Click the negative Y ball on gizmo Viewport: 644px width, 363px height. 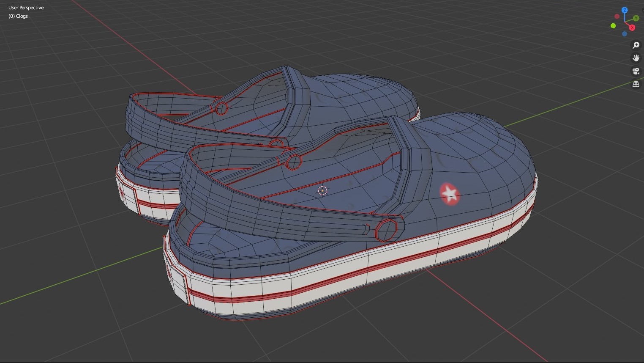[x=613, y=25]
